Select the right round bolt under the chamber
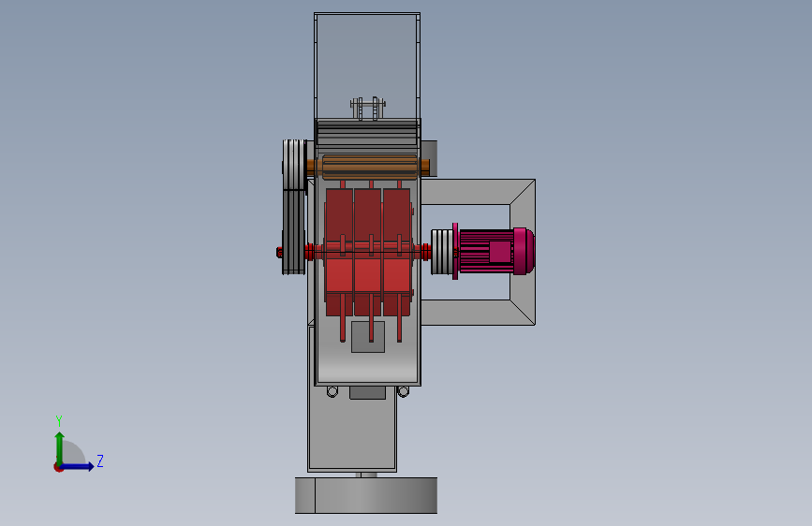This screenshot has height=526, width=812. tap(403, 392)
